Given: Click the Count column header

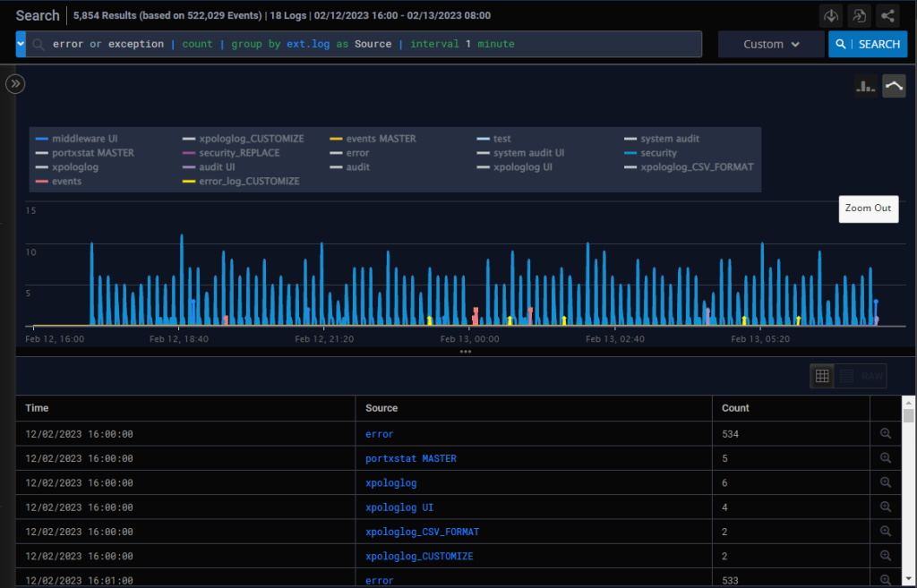Looking at the screenshot, I should (735, 408).
